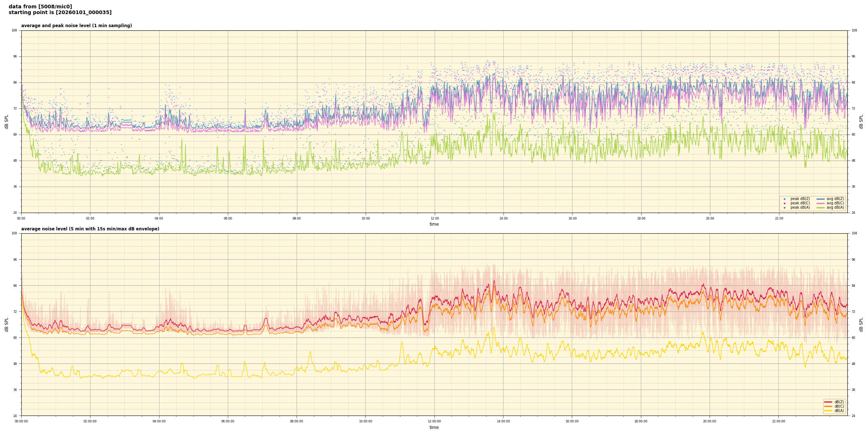
Task: Click the 20:00:00 tick label on the lower chart
Action: (710, 421)
